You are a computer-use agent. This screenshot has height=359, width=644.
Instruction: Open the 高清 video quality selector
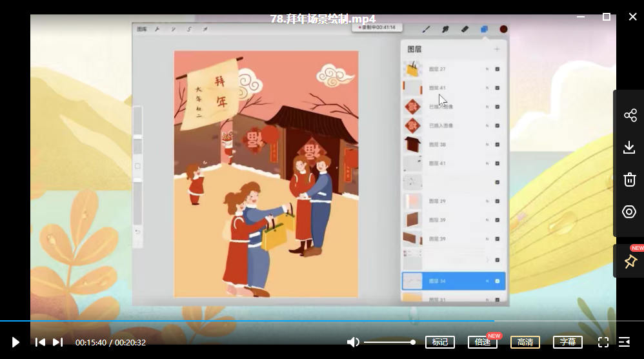click(x=525, y=342)
